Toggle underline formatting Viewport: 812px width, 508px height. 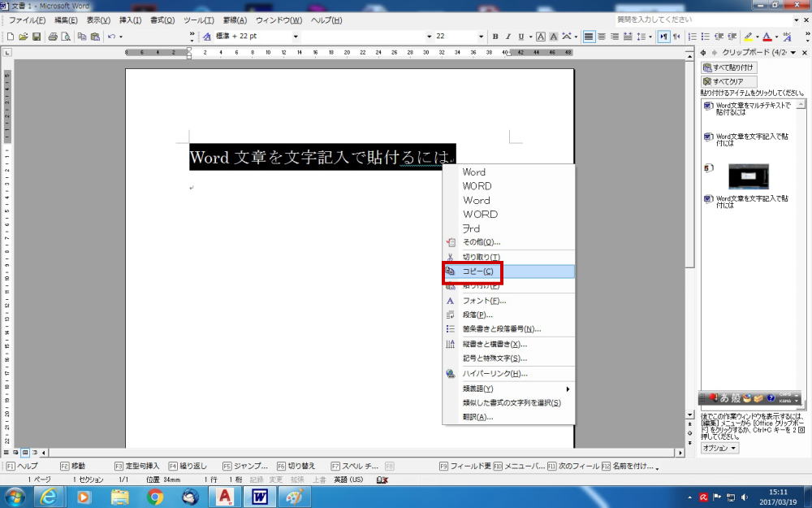tap(521, 37)
